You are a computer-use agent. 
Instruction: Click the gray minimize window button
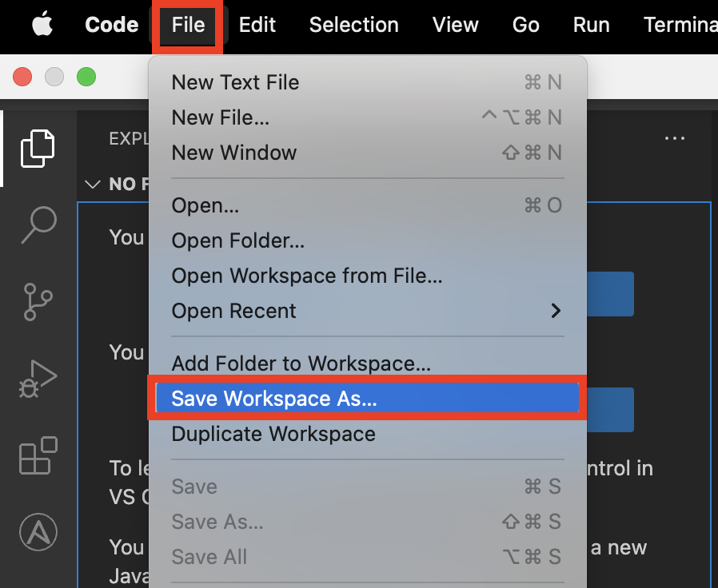tap(54, 77)
